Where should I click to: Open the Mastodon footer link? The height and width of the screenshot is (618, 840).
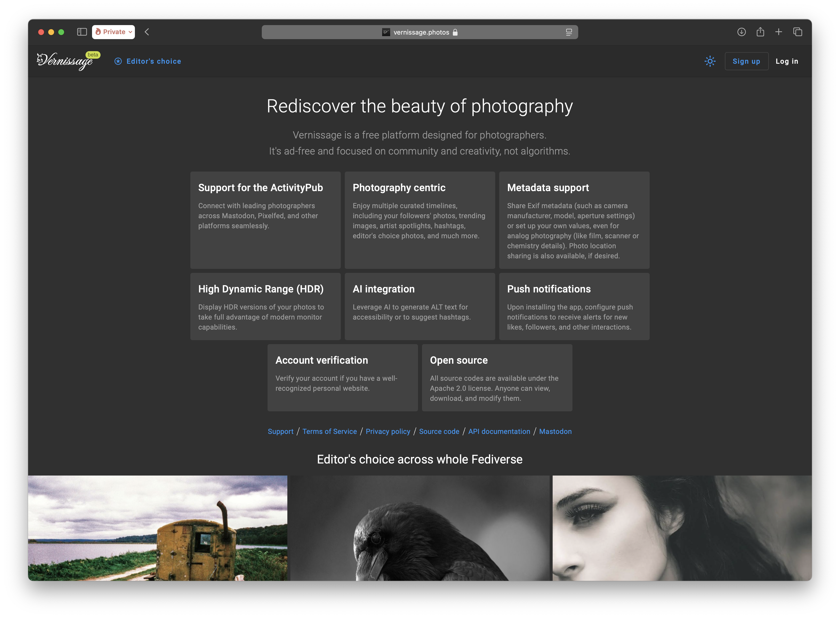(x=555, y=431)
